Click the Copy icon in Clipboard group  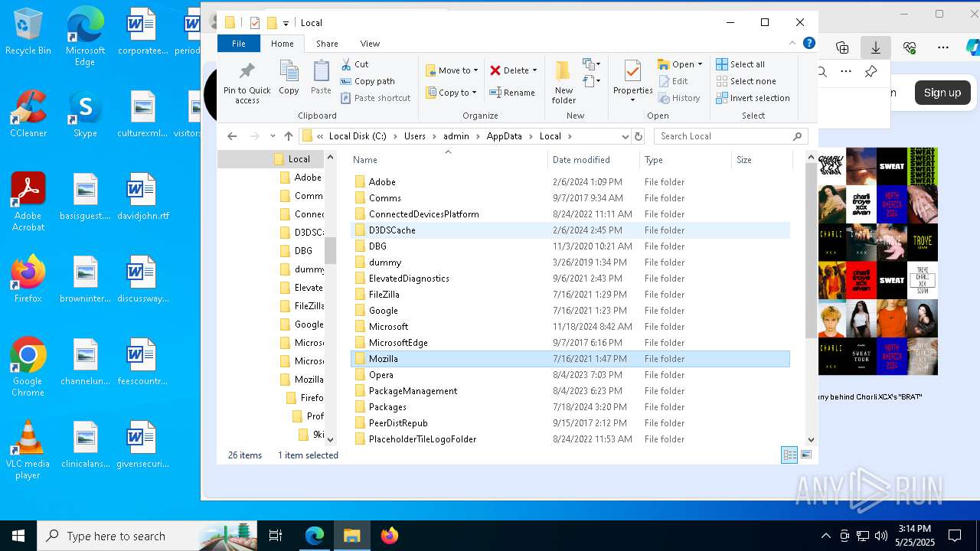tap(289, 78)
